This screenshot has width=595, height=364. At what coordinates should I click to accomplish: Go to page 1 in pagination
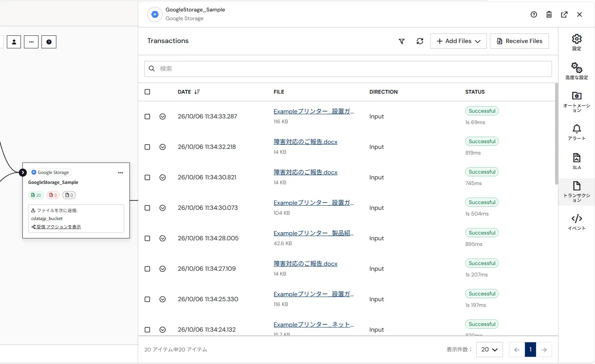(530, 350)
